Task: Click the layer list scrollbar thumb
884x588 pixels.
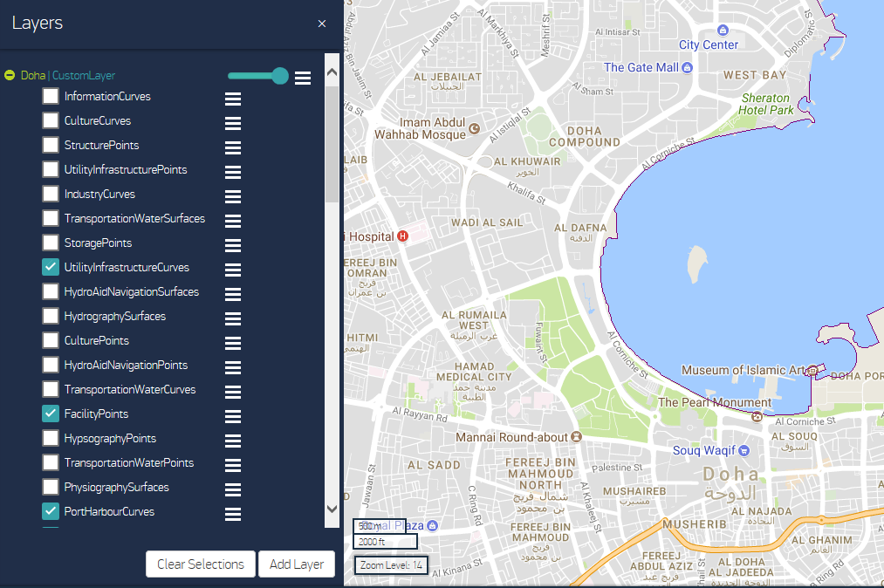Action: click(x=332, y=144)
